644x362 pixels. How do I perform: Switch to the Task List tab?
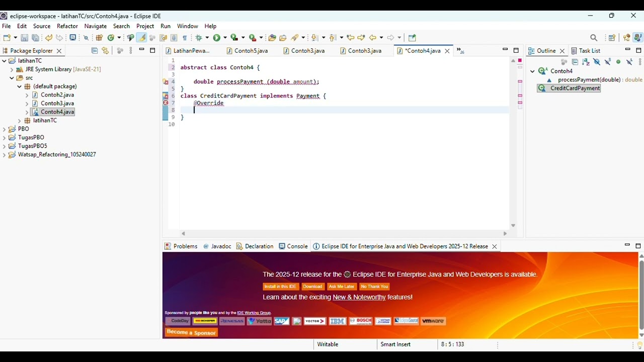(585, 51)
